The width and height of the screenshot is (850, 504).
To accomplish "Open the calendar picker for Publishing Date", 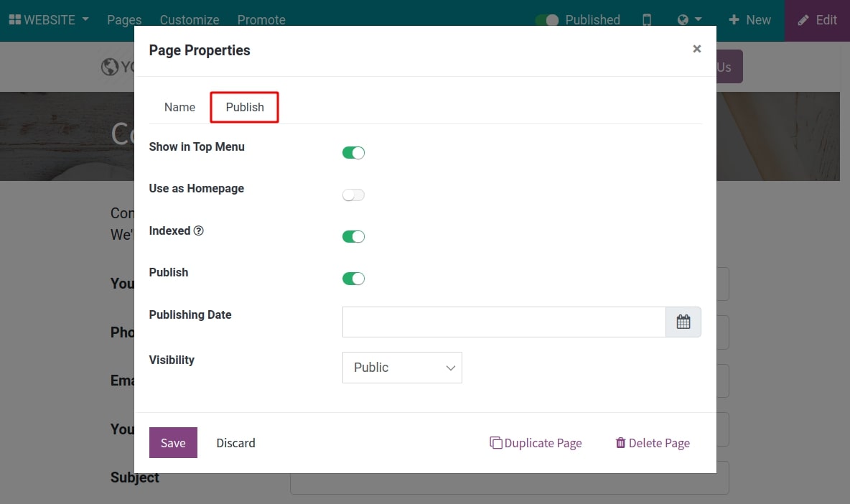I will click(683, 322).
